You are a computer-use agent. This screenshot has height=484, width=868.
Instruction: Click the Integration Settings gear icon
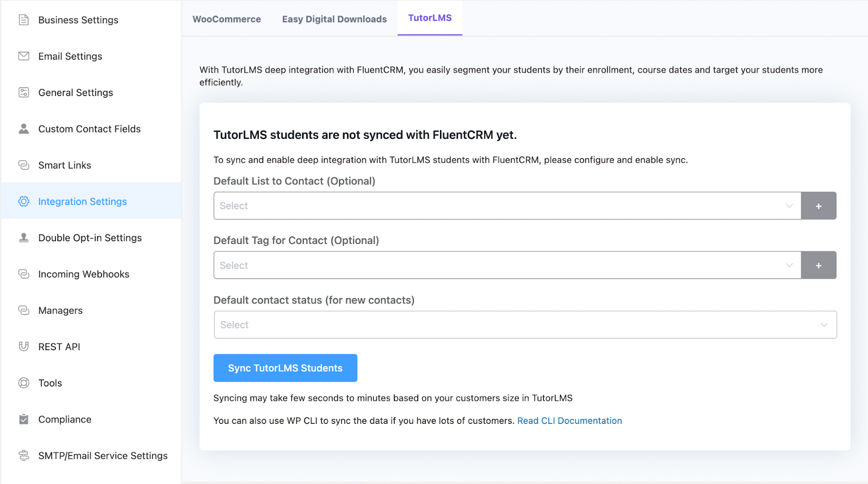24,202
